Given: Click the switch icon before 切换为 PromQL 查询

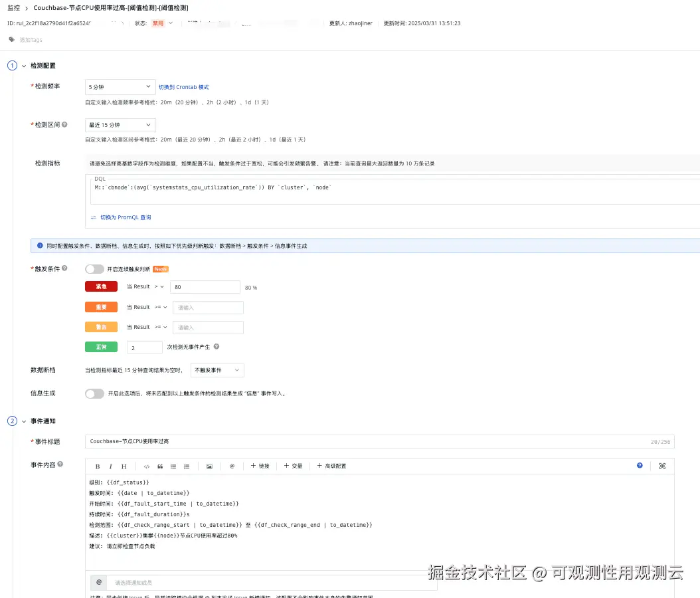Looking at the screenshot, I should pyautogui.click(x=93, y=217).
